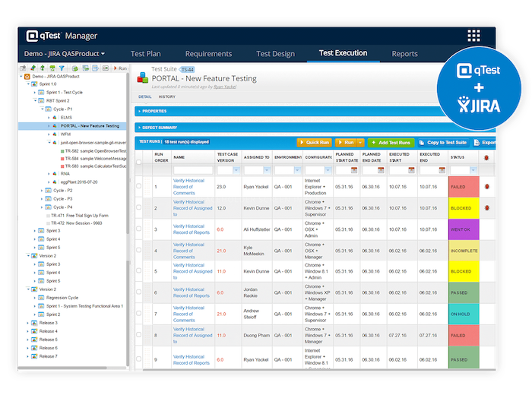Expand the Defect Summary section
532x395 pixels.
tap(160, 127)
